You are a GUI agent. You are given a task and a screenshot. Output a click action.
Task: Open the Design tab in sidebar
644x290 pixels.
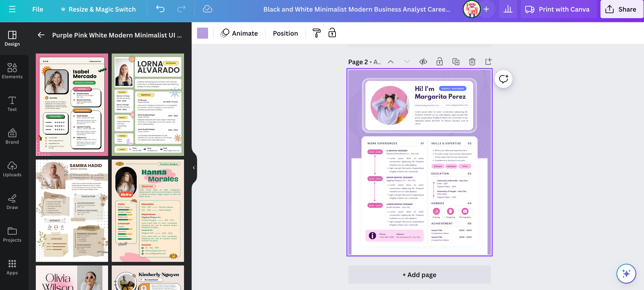click(x=12, y=39)
